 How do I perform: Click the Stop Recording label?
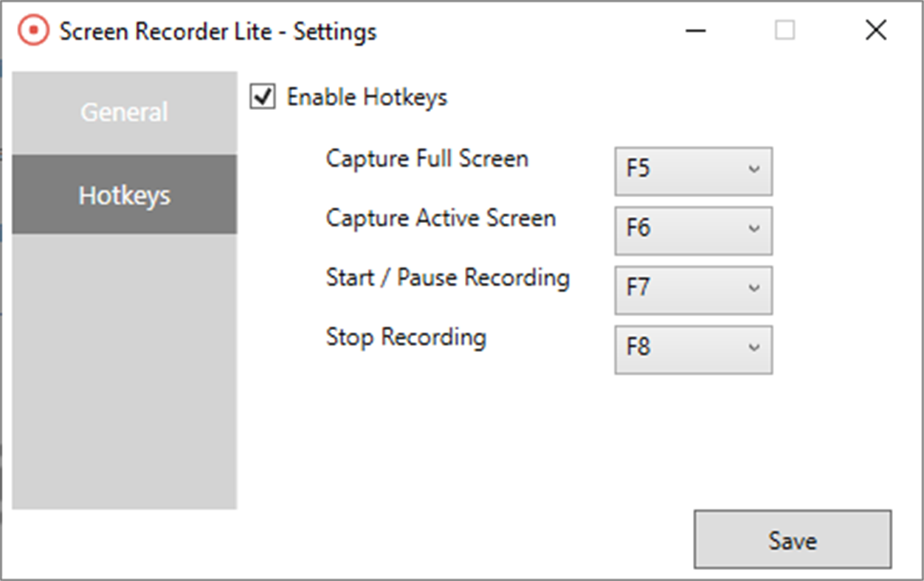[x=405, y=337]
